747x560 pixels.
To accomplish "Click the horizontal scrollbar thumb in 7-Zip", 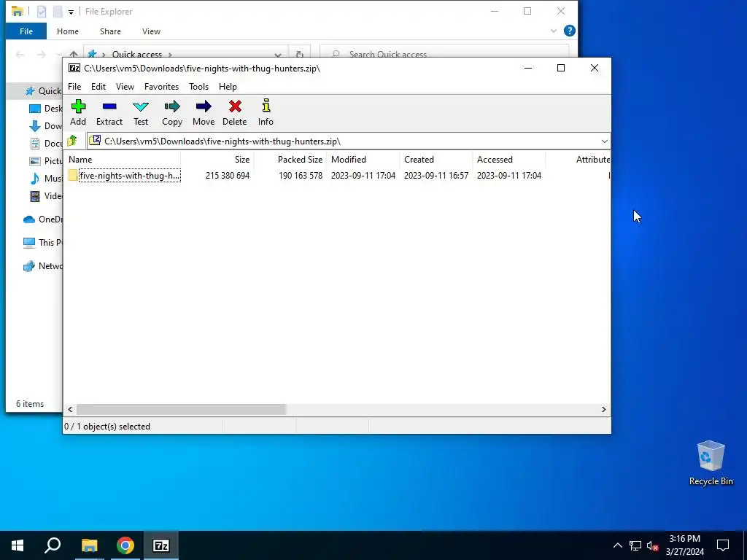I will pos(181,410).
